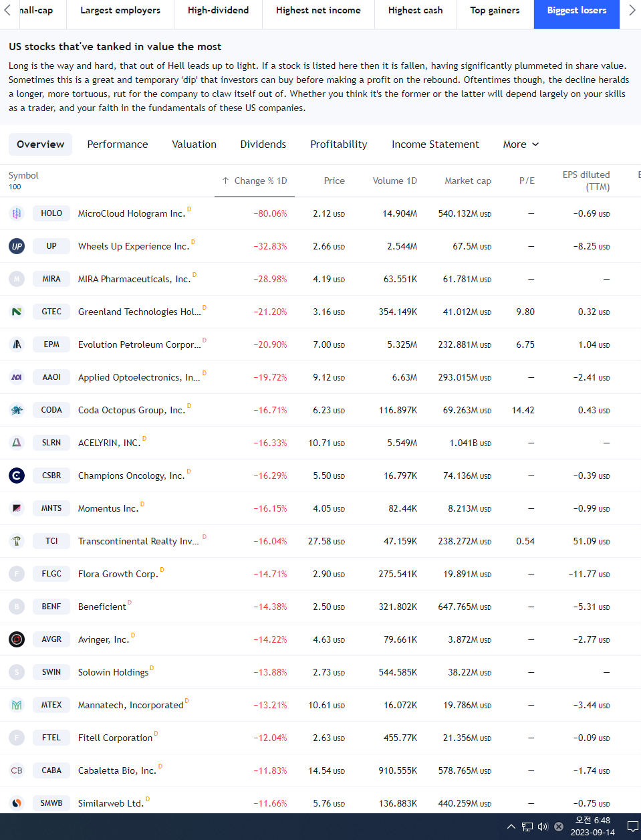Click the Solowin Holdings (SWIN) logo icon
The width and height of the screenshot is (641, 840).
[x=17, y=672]
